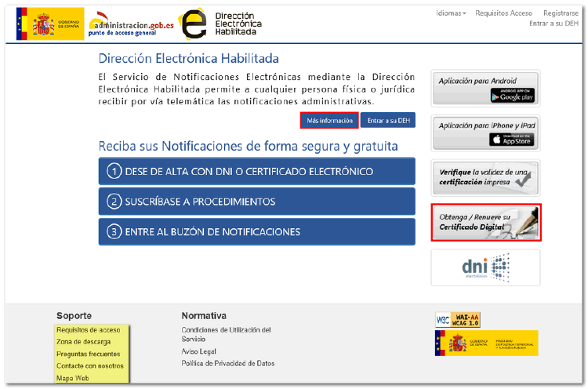
Task: Open Requisitos Acceso in top menu
Action: tap(503, 13)
